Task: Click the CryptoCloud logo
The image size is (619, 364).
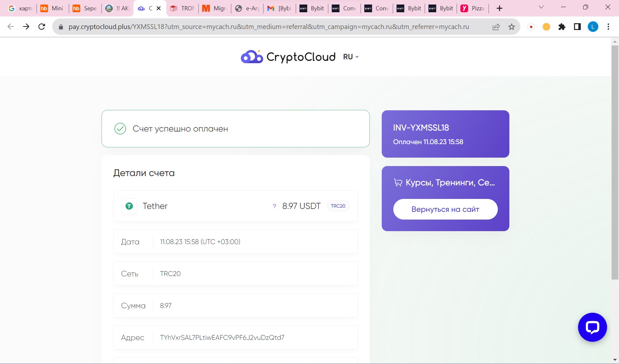Action: click(x=288, y=57)
